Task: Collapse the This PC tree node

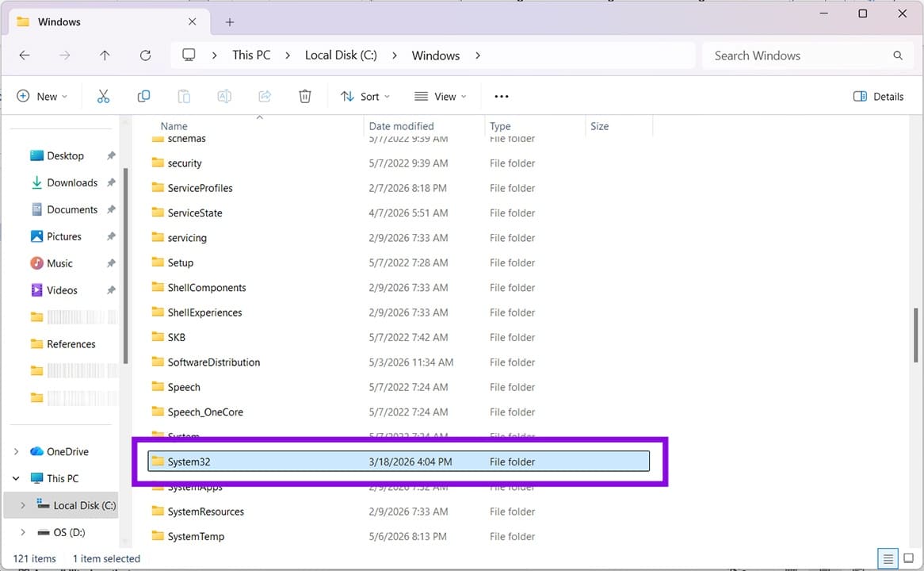Action: 16,478
